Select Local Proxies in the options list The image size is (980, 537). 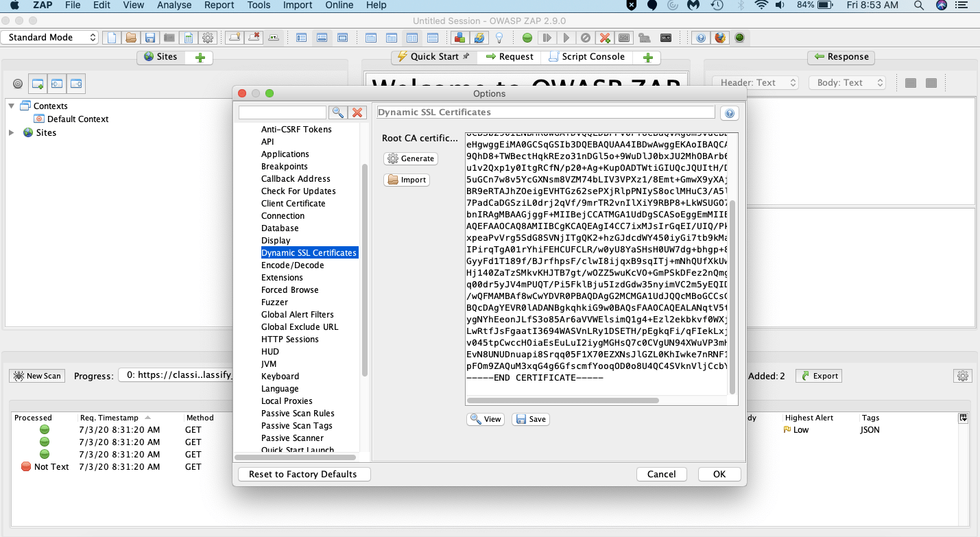pyautogui.click(x=287, y=401)
